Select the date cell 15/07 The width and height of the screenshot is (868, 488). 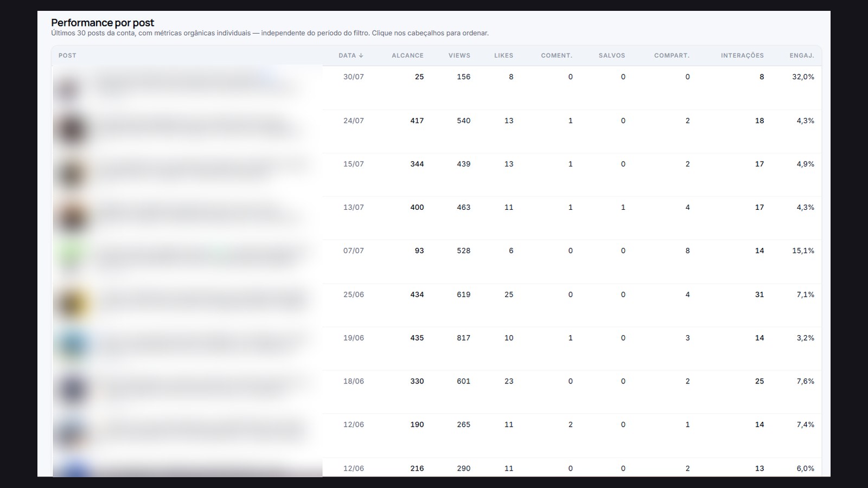point(354,164)
